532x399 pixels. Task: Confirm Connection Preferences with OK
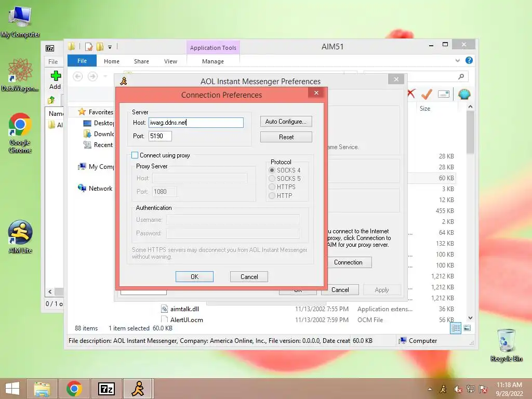pos(194,277)
